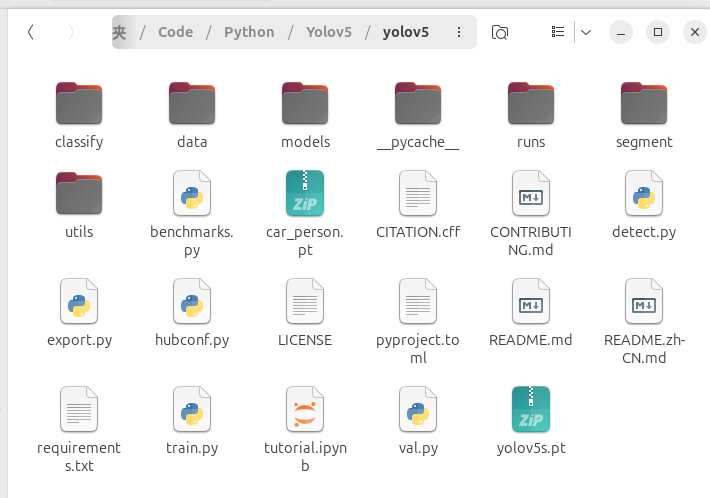Image resolution: width=710 pixels, height=498 pixels.
Task: Select the yolov5s.pt archive icon
Action: pyautogui.click(x=531, y=409)
